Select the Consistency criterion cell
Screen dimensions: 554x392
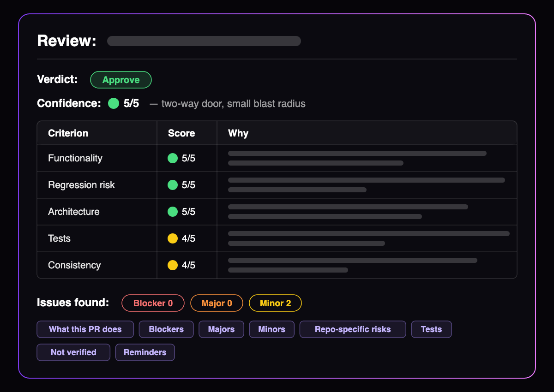pyautogui.click(x=97, y=265)
